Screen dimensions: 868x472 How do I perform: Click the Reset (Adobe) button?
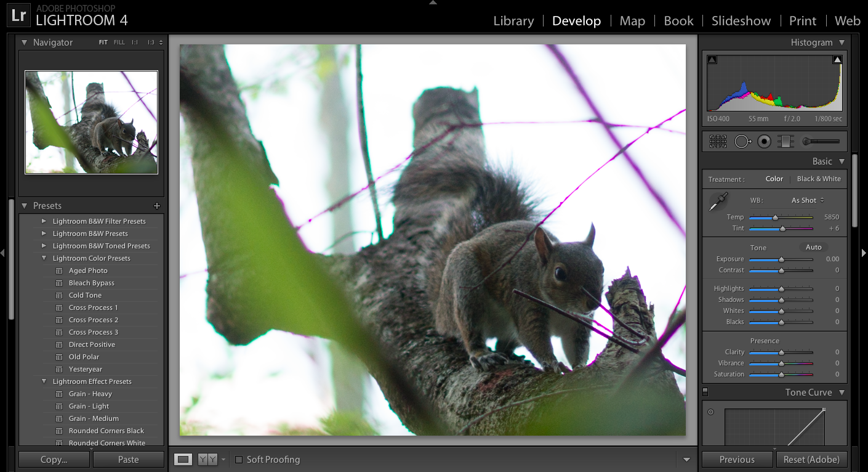pyautogui.click(x=811, y=459)
